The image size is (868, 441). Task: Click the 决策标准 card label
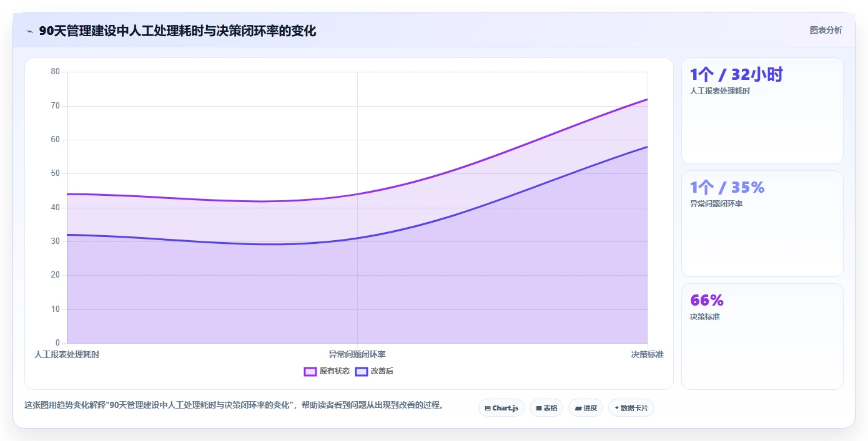[x=705, y=317]
